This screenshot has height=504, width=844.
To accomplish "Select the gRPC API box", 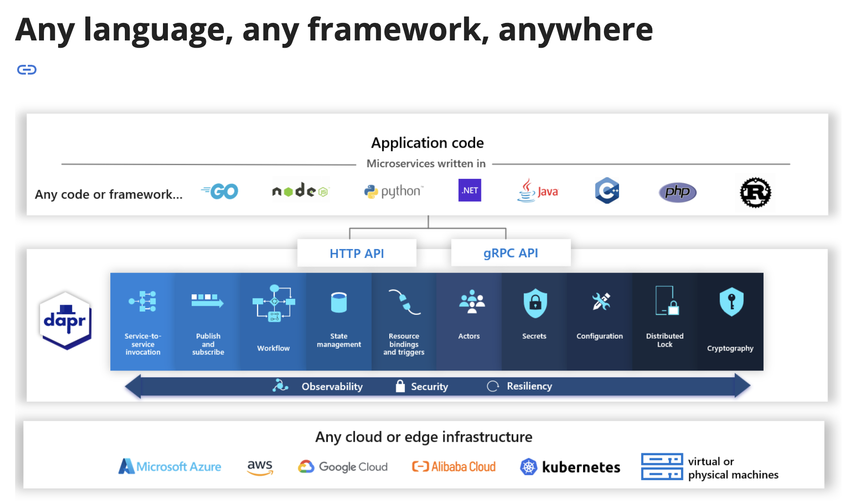I will [x=511, y=252].
